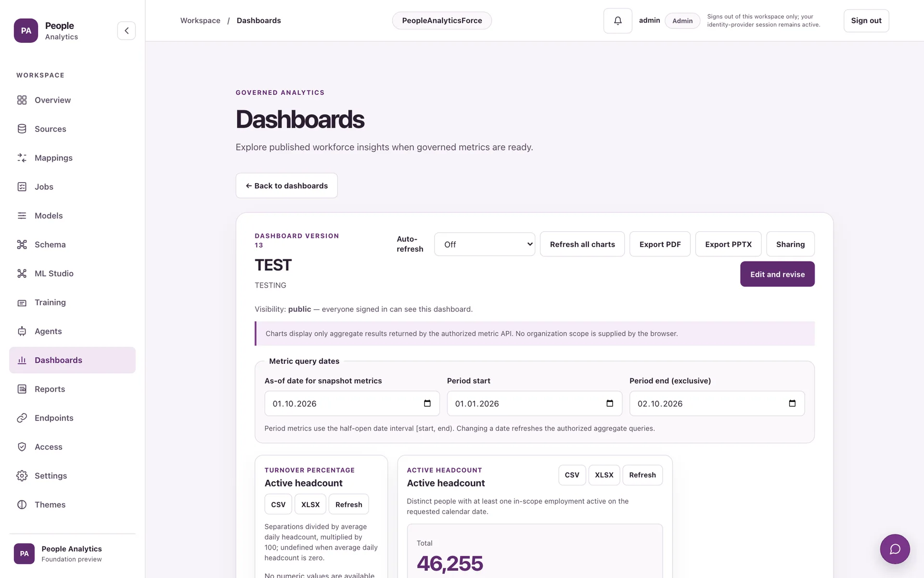Screen dimensions: 924x578
Task: Click the Jobs checklist icon
Action: [x=22, y=187]
